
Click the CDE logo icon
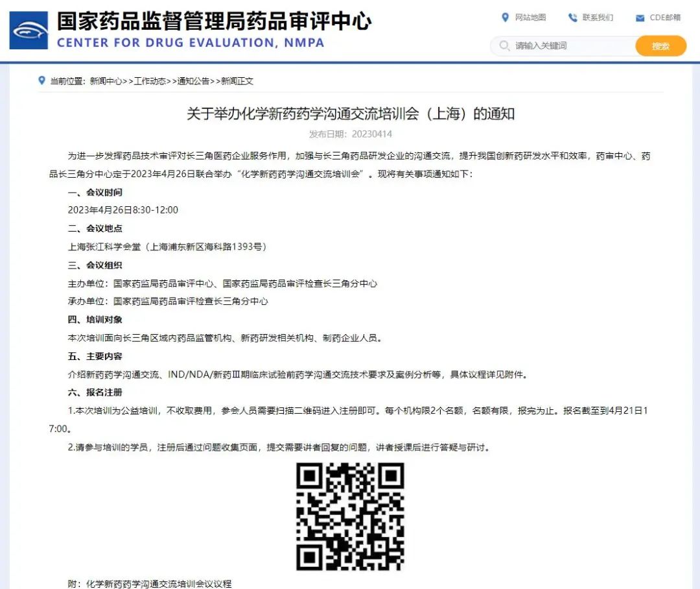click(x=29, y=30)
